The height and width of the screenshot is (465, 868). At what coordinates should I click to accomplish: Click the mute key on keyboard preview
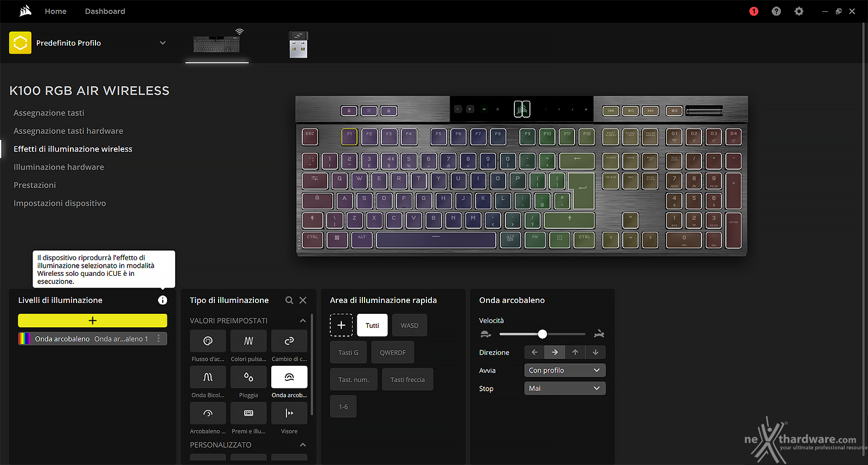pos(674,111)
